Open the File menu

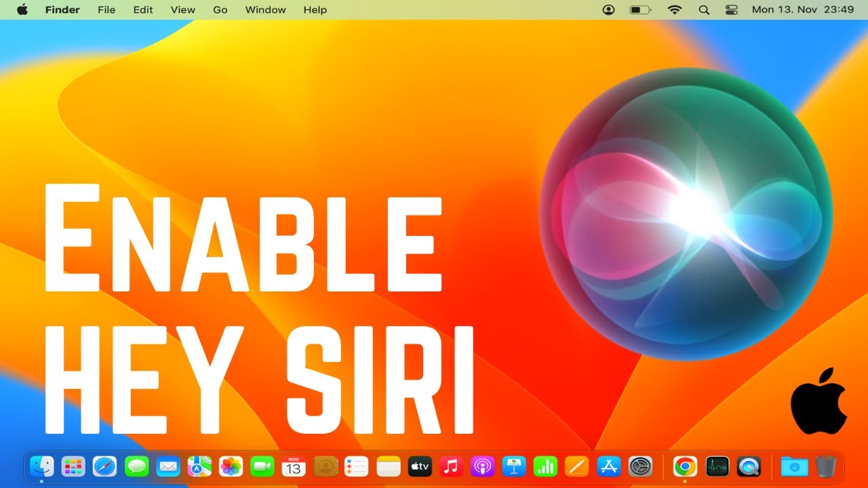[106, 9]
